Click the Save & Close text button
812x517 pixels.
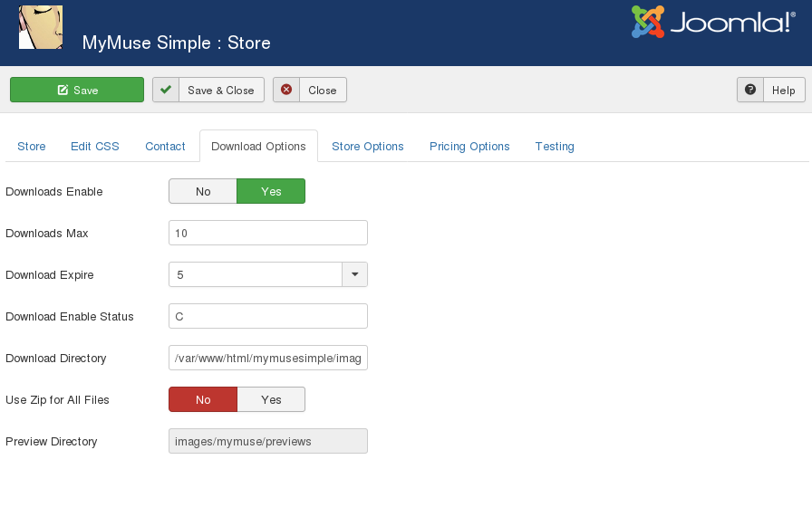221,90
